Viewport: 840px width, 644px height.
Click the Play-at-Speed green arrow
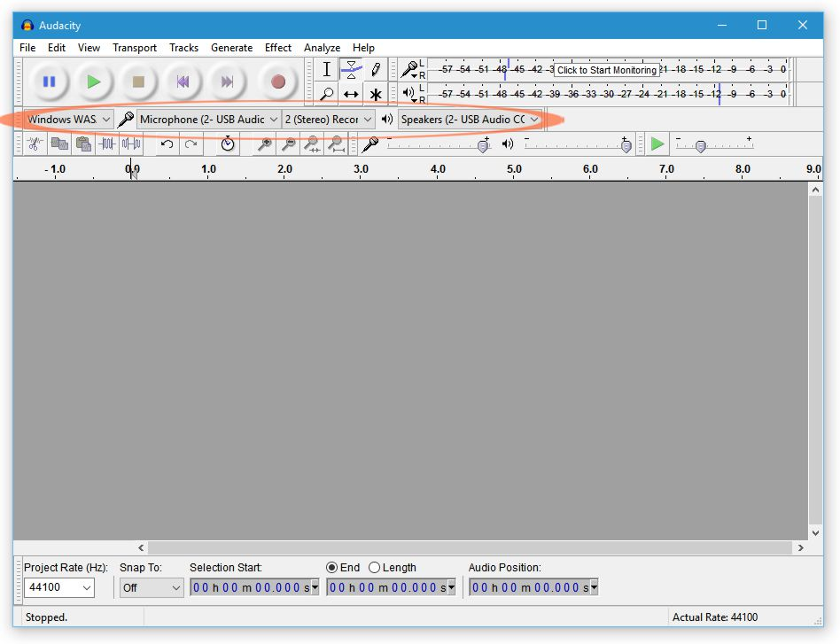coord(657,144)
